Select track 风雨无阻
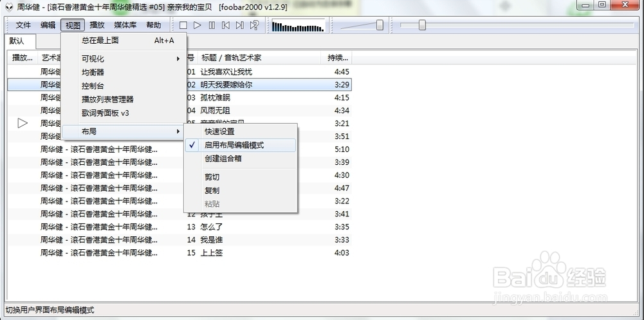This screenshot has height=320, width=644. pyautogui.click(x=216, y=111)
